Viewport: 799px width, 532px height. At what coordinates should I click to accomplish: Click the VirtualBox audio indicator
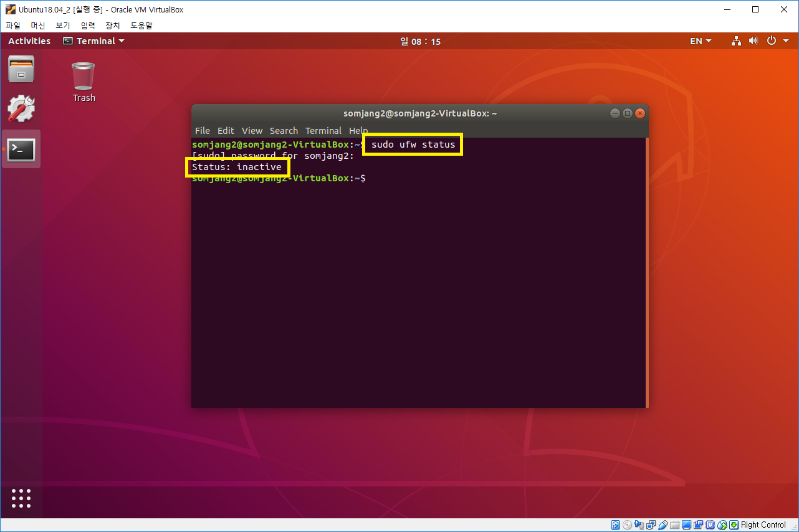[639, 525]
